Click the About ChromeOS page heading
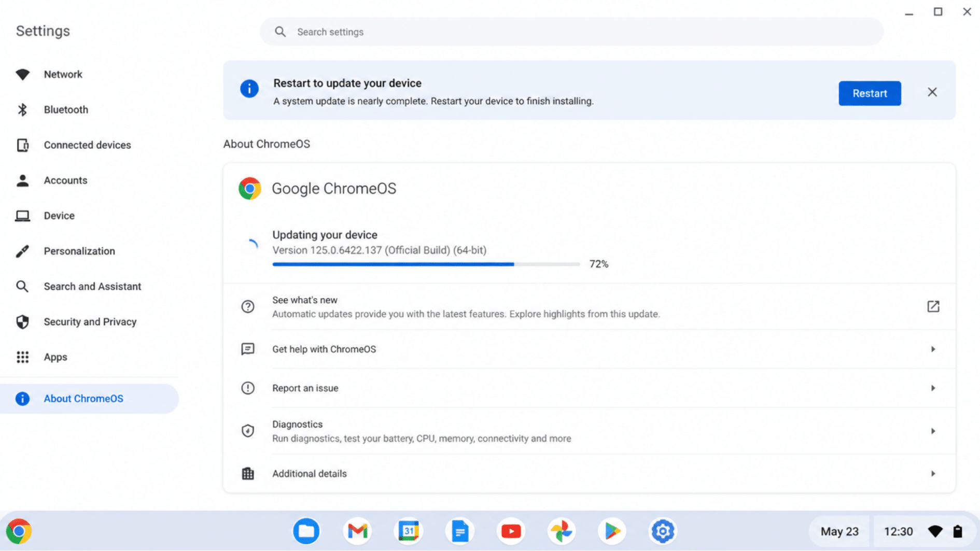 (267, 144)
